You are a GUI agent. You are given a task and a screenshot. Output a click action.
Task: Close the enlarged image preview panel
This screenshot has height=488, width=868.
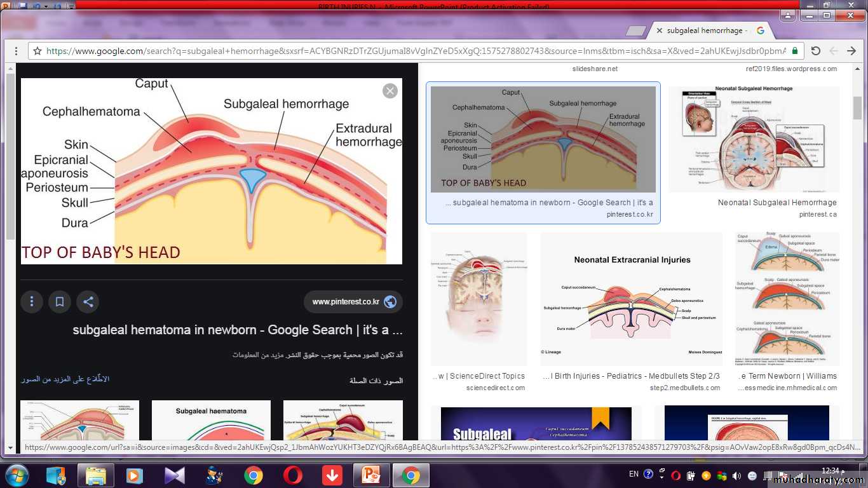pos(390,91)
